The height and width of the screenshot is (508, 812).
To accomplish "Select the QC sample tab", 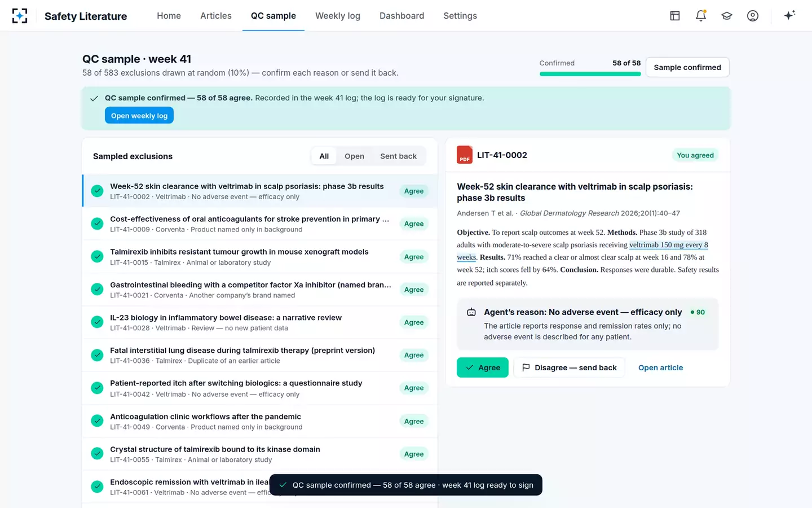I will (x=273, y=16).
